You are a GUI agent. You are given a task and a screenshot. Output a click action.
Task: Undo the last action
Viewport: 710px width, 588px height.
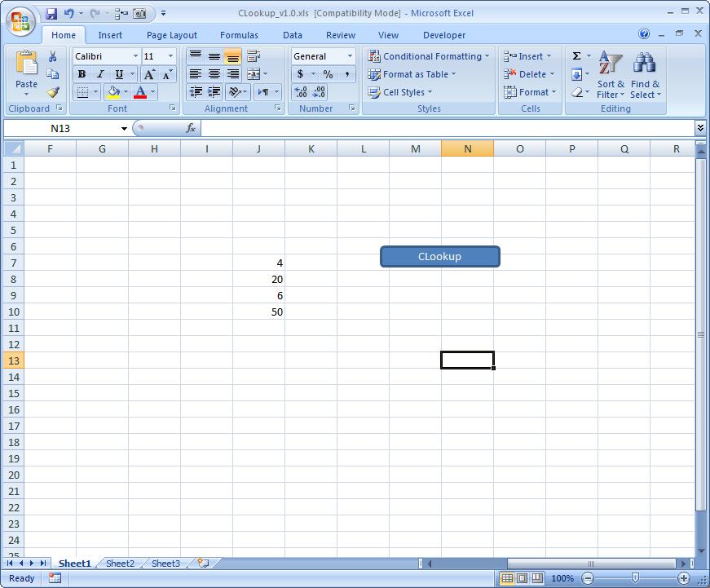click(68, 14)
